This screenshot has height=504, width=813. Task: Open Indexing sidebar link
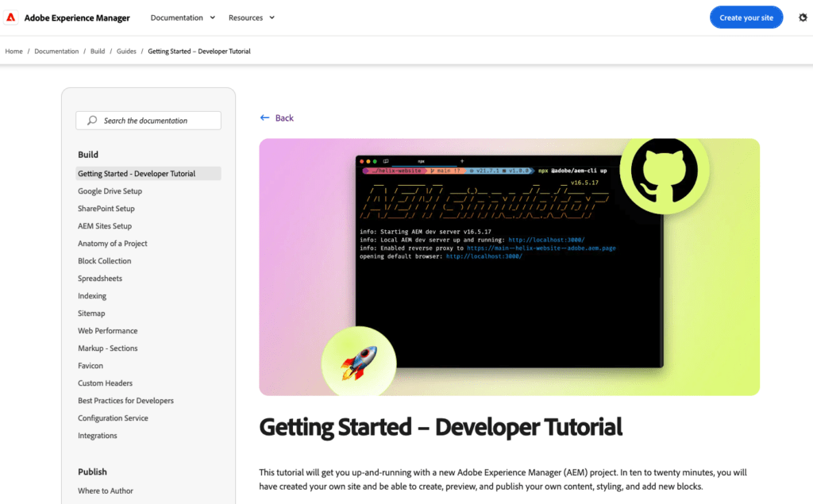tap(92, 295)
